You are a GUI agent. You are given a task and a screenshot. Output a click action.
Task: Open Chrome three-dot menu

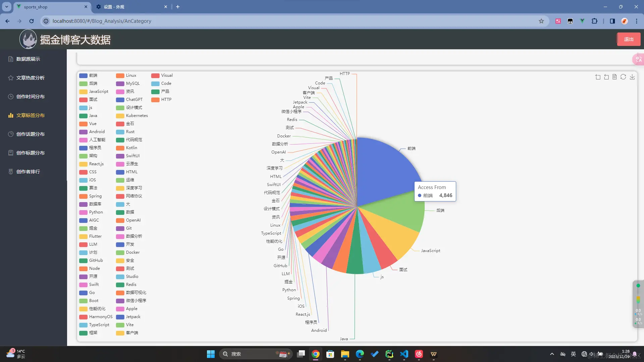[636, 21]
